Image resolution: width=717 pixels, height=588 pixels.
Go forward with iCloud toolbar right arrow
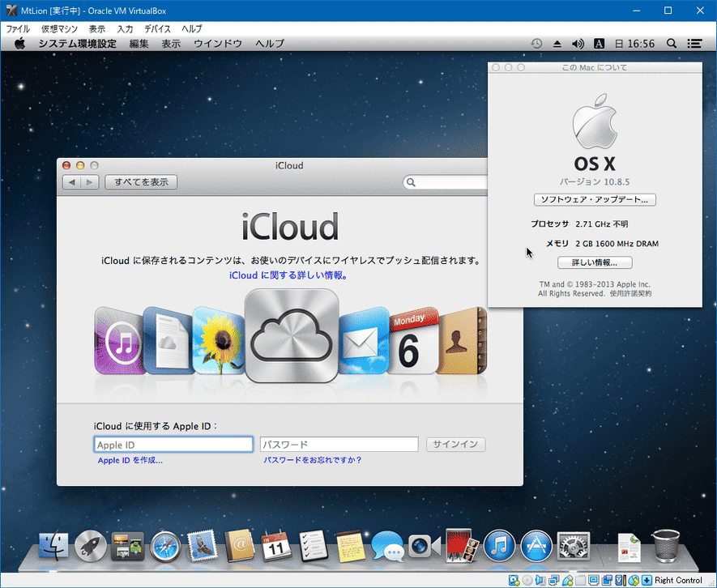tap(90, 182)
